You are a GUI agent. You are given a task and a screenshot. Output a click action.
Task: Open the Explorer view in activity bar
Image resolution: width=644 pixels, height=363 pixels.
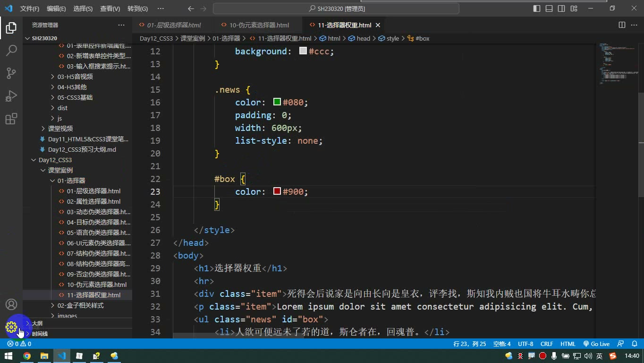pos(11,28)
